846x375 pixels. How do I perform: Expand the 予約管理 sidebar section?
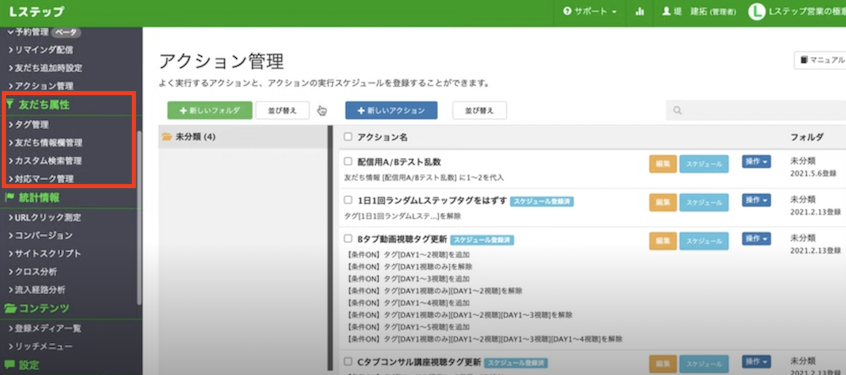click(43, 32)
